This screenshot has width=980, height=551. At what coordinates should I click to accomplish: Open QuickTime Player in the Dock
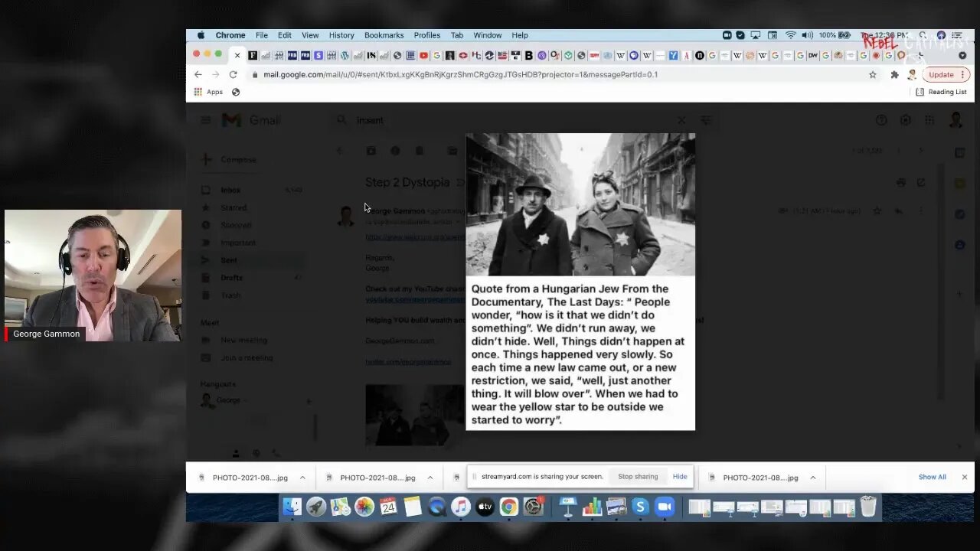point(436,507)
